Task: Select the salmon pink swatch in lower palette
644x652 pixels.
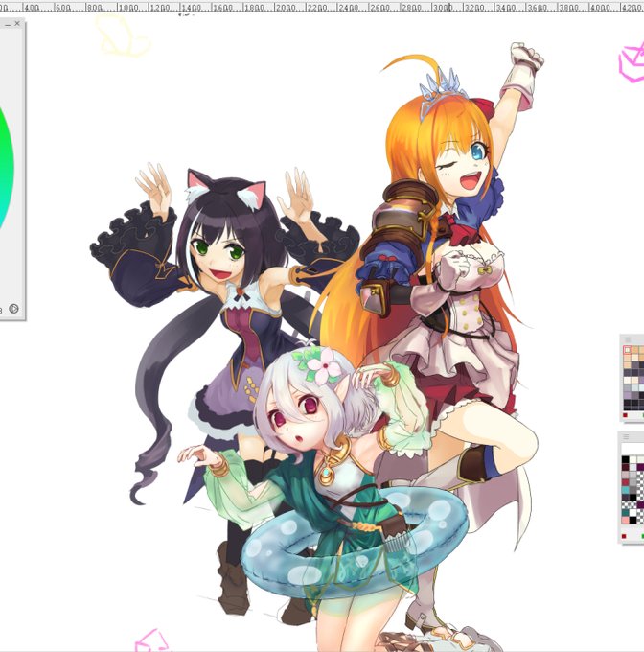Action: 625,521
